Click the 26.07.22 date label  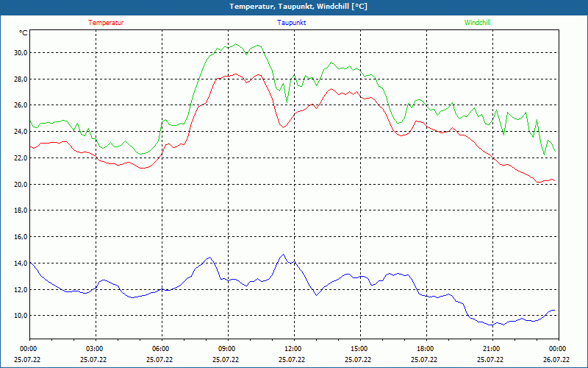[558, 360]
